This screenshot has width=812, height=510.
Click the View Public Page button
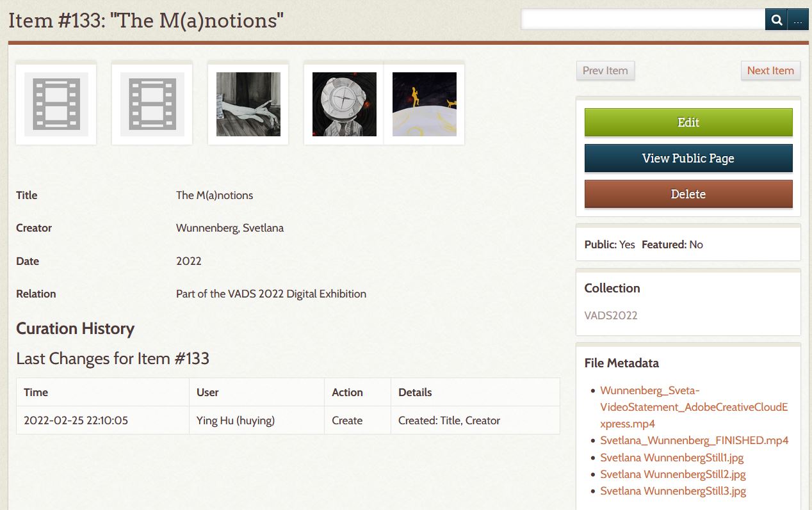tap(688, 158)
